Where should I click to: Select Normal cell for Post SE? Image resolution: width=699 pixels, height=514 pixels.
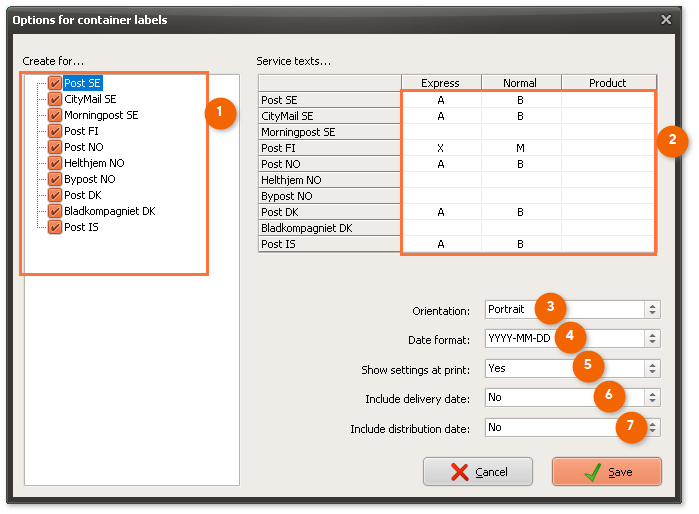(521, 100)
